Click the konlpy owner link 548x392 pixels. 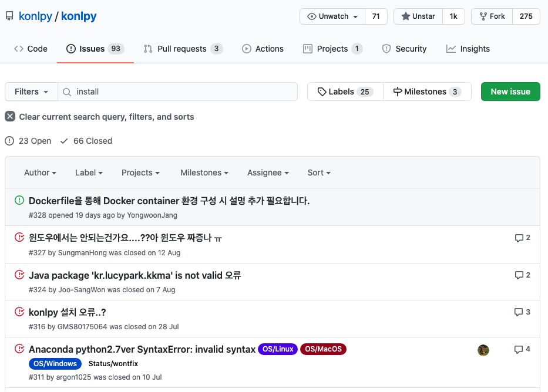point(35,16)
